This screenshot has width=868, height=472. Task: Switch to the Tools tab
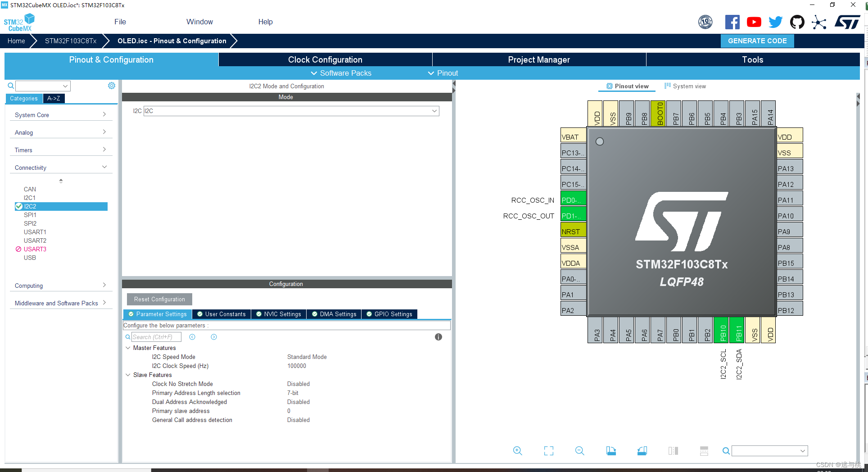[x=753, y=59]
